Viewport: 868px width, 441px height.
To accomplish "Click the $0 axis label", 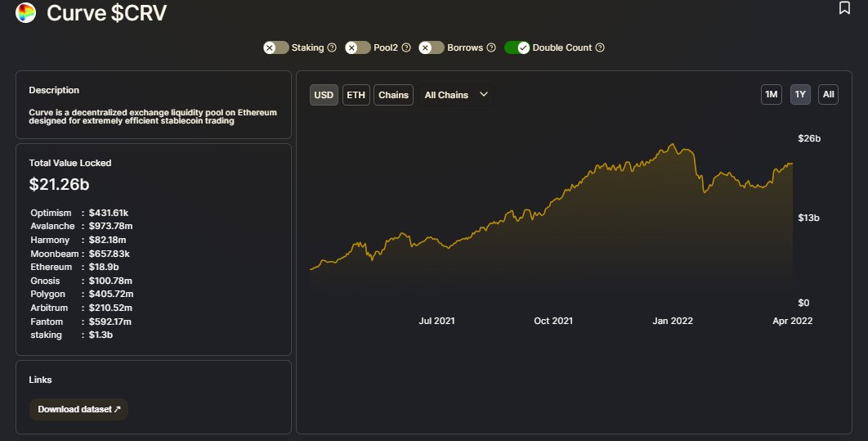I will pyautogui.click(x=803, y=303).
